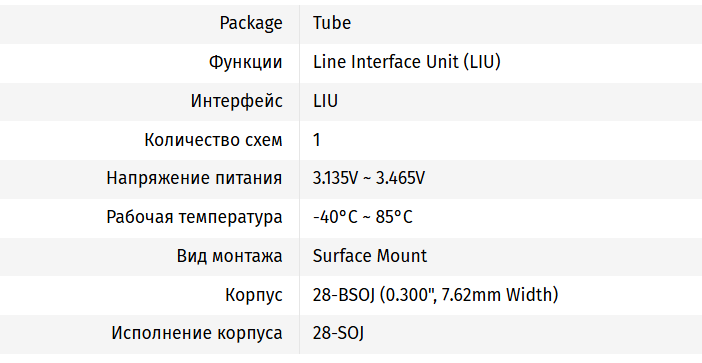Click the Напряжение питания label
This screenshot has height=363, width=702.
(x=194, y=179)
